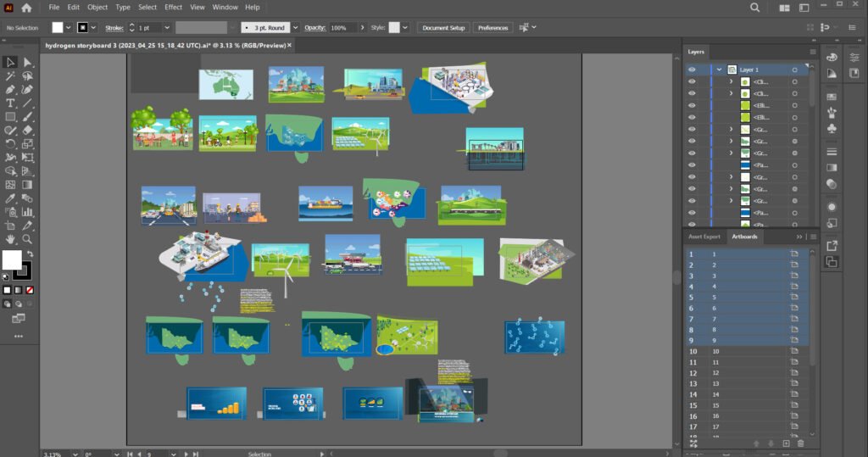The height and width of the screenshot is (457, 868).
Task: Choose the Direct Selection tool
Action: (27, 62)
